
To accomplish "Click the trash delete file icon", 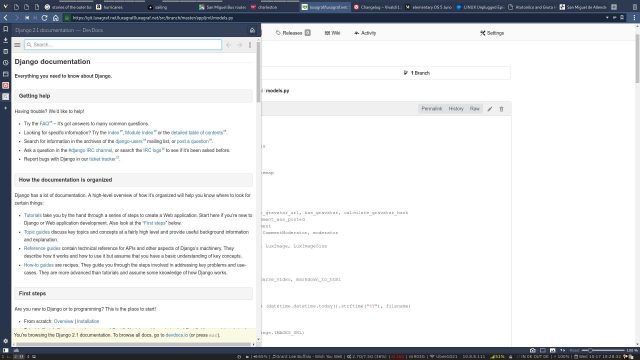I will 502,109.
